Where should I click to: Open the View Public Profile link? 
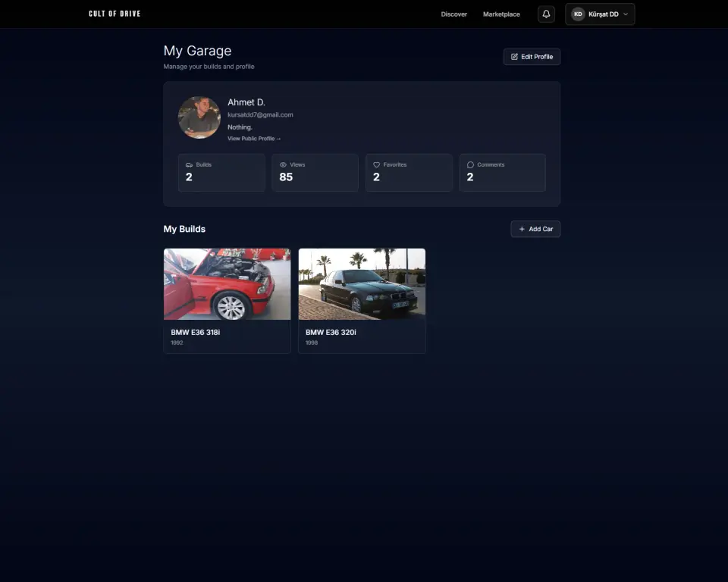pos(254,139)
